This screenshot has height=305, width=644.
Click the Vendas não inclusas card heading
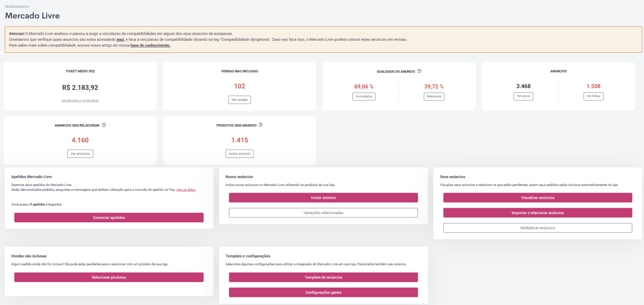[29, 256]
